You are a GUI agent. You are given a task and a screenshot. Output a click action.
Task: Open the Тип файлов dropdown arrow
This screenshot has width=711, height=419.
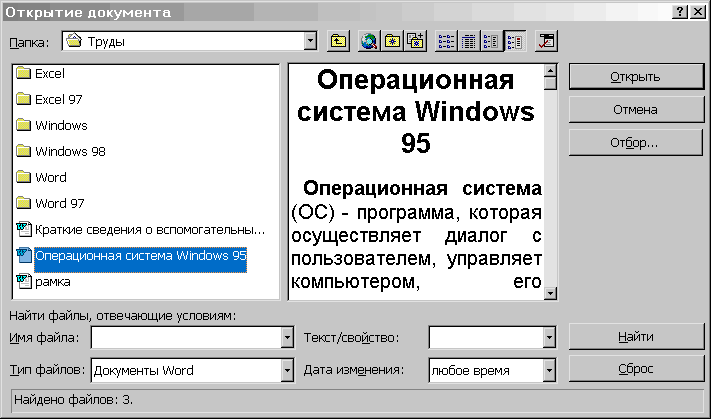pos(287,370)
